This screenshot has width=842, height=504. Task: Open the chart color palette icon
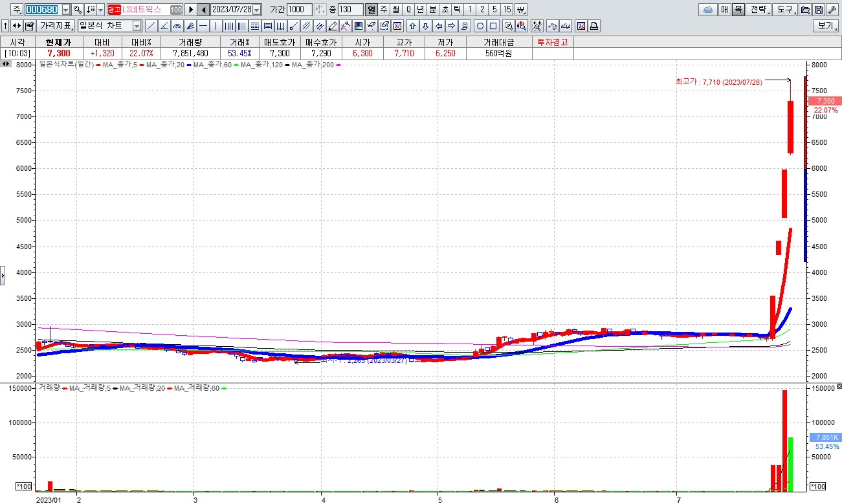pos(358,26)
